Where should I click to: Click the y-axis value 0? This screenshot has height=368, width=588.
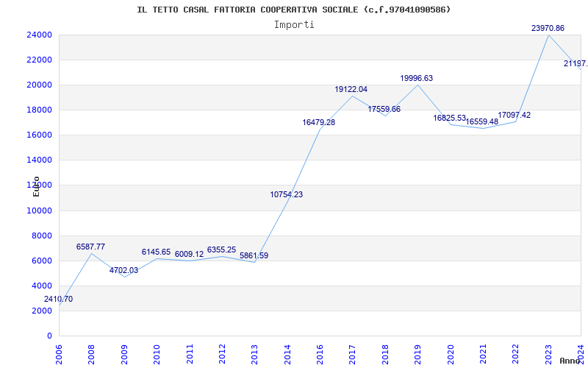(49, 336)
